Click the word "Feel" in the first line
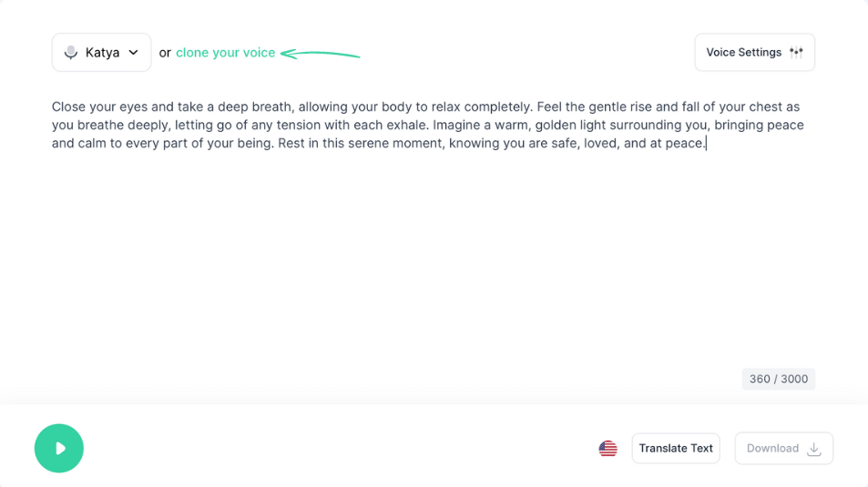868x487 pixels. [549, 107]
